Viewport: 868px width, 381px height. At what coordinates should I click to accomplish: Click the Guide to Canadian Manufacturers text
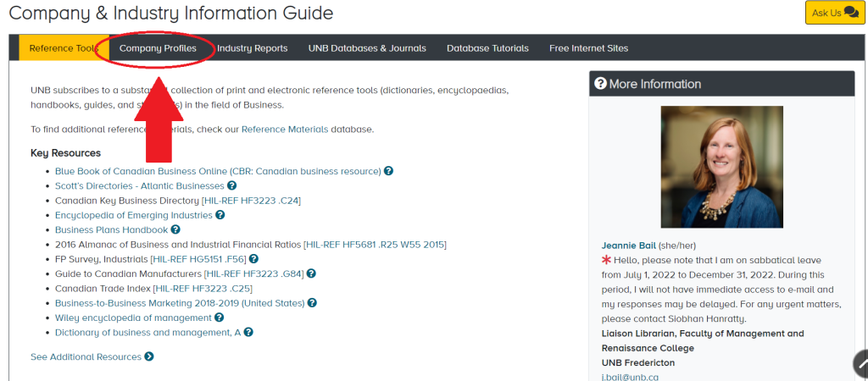[x=128, y=273]
